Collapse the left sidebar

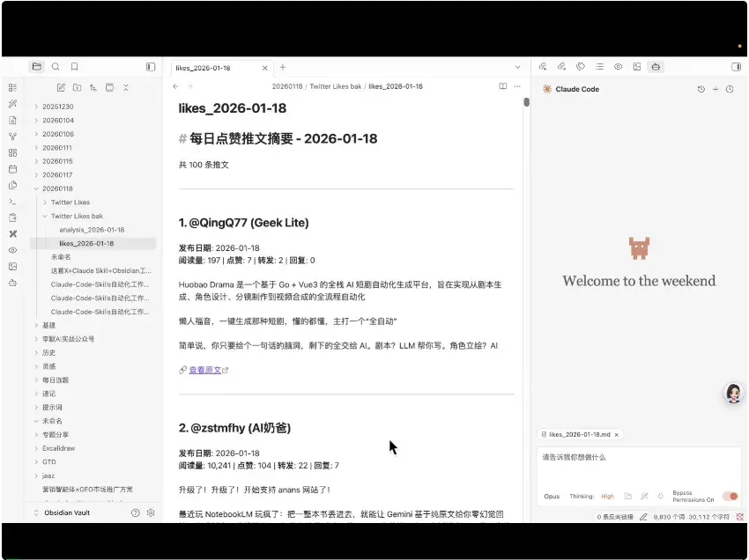coord(151,67)
